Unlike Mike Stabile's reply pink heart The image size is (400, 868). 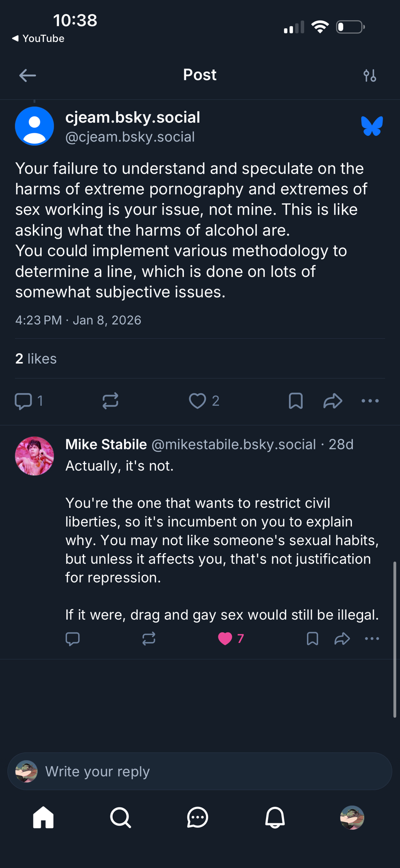(x=225, y=639)
